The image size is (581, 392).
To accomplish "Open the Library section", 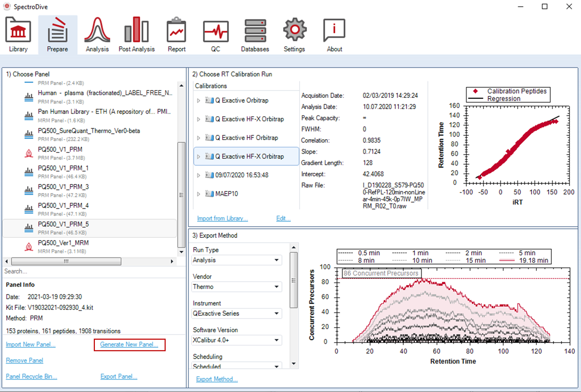I will pyautogui.click(x=18, y=35).
